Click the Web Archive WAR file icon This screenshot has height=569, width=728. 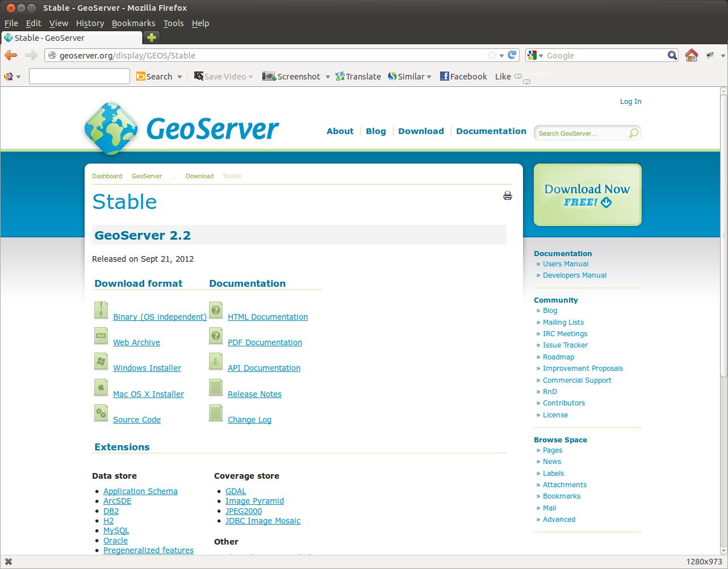point(101,336)
